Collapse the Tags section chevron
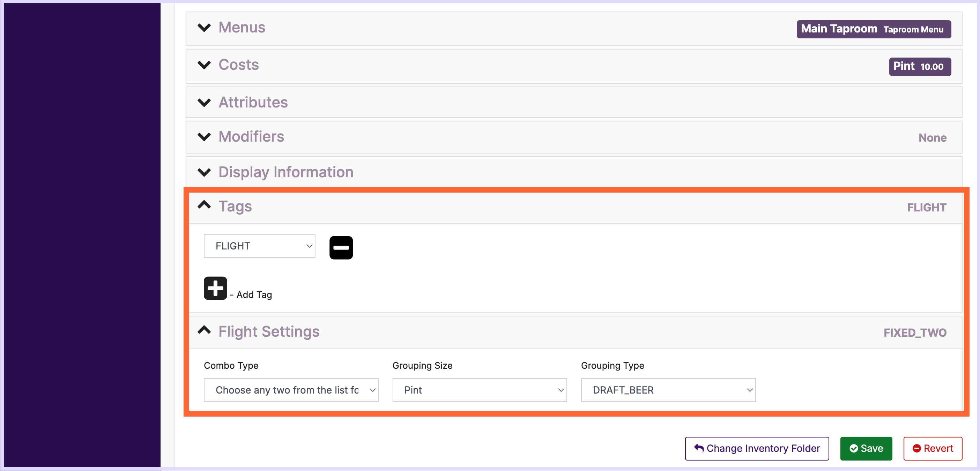The width and height of the screenshot is (980, 471). 204,205
